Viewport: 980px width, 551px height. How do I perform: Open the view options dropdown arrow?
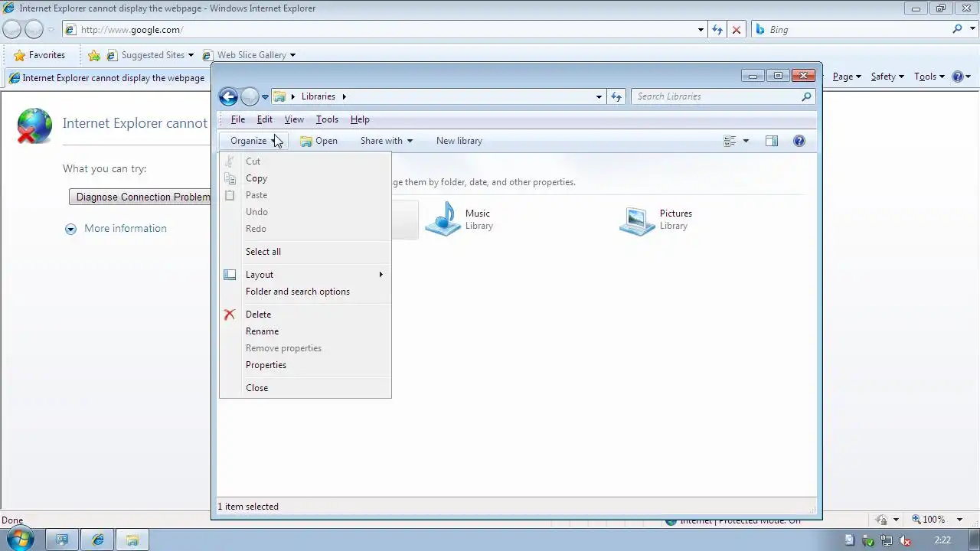(x=746, y=141)
